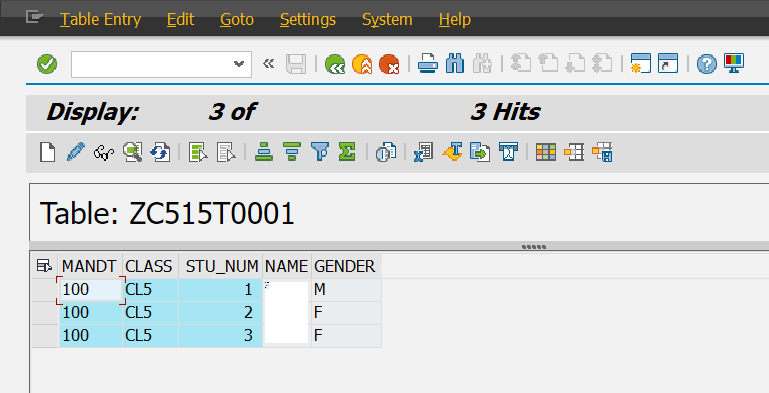
Task: Click the red Cancel icon
Action: click(389, 64)
